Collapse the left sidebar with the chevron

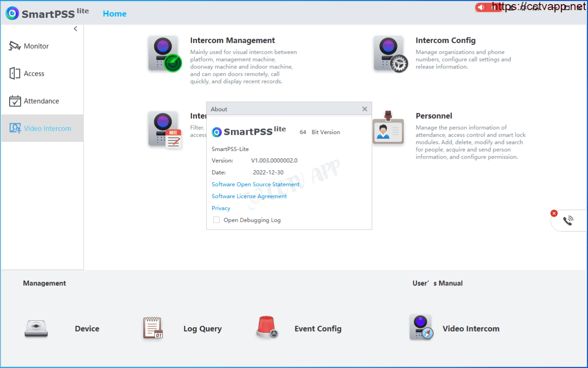tap(75, 29)
